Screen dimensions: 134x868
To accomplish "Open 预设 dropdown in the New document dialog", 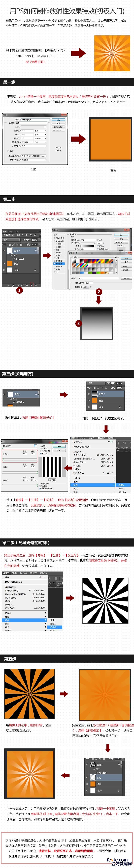I will coord(31,123).
